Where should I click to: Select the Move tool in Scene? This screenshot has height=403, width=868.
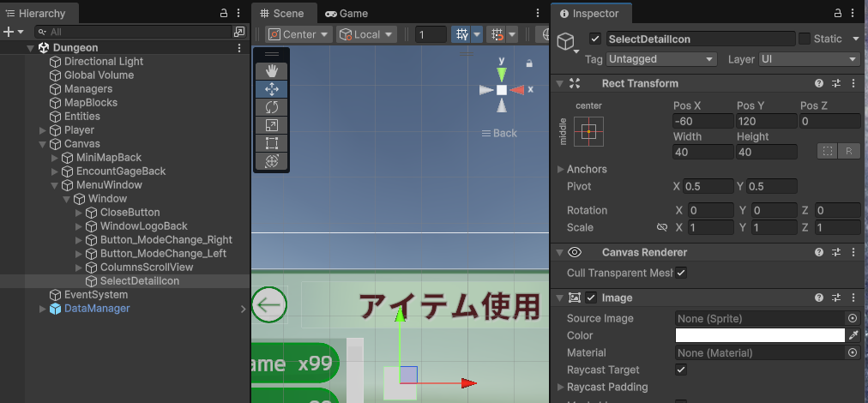tap(272, 88)
